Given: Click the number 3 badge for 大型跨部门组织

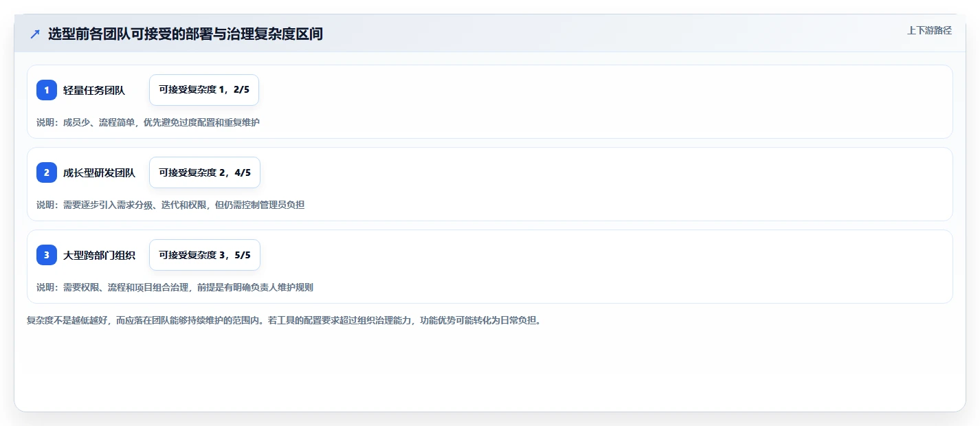Looking at the screenshot, I should coord(47,255).
